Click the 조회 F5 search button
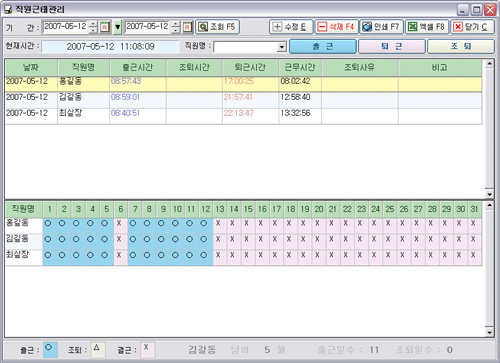This screenshot has width=500, height=363. [x=217, y=27]
